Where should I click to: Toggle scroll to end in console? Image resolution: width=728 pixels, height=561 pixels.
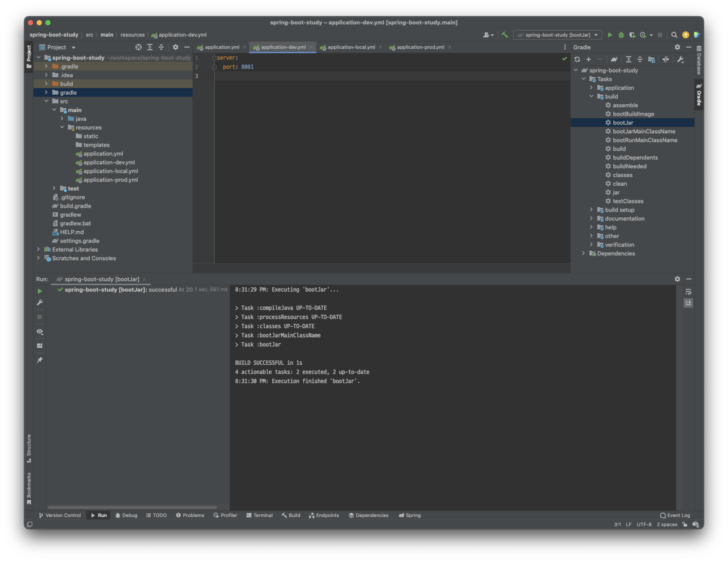coord(688,303)
